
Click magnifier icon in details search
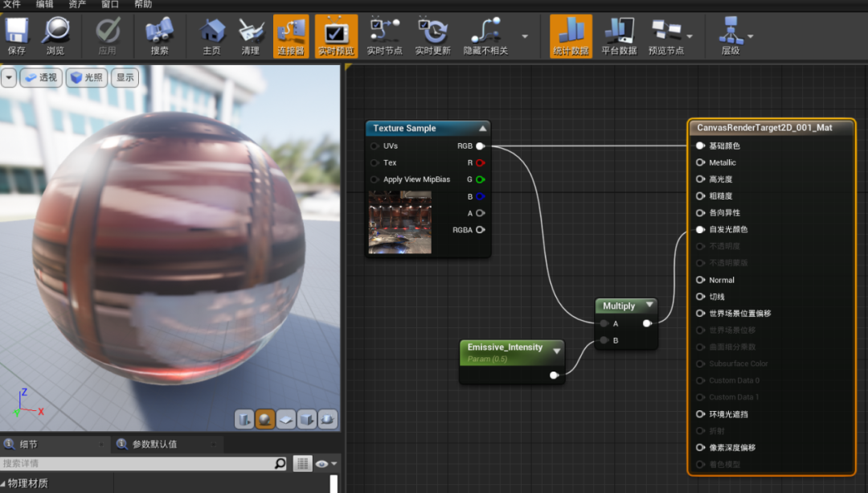click(280, 463)
